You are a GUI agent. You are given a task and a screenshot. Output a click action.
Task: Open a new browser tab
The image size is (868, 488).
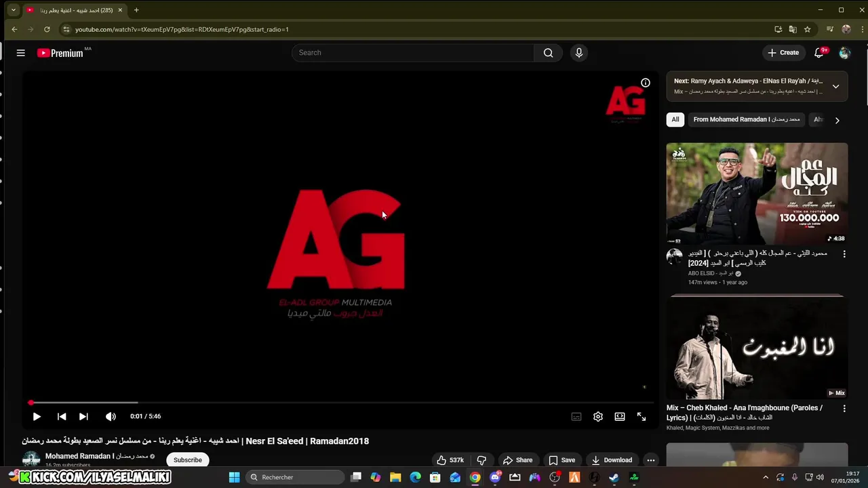coord(136,10)
